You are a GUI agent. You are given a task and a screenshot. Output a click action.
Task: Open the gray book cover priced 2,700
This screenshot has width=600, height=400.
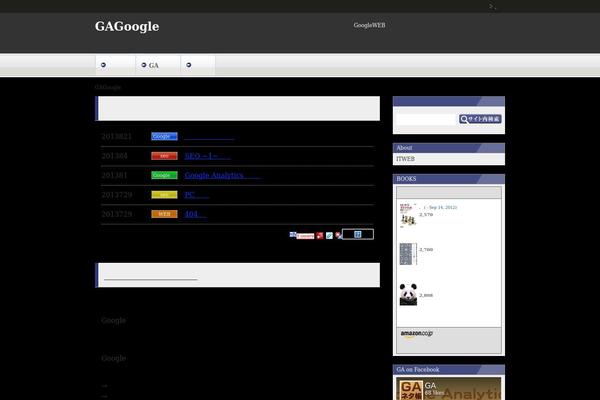point(408,254)
